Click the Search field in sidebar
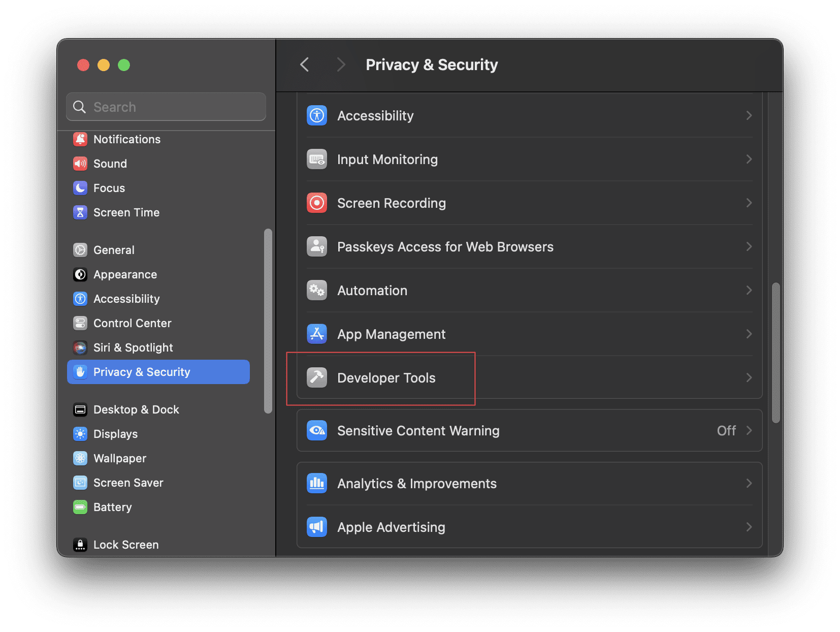The width and height of the screenshot is (840, 632). point(166,107)
